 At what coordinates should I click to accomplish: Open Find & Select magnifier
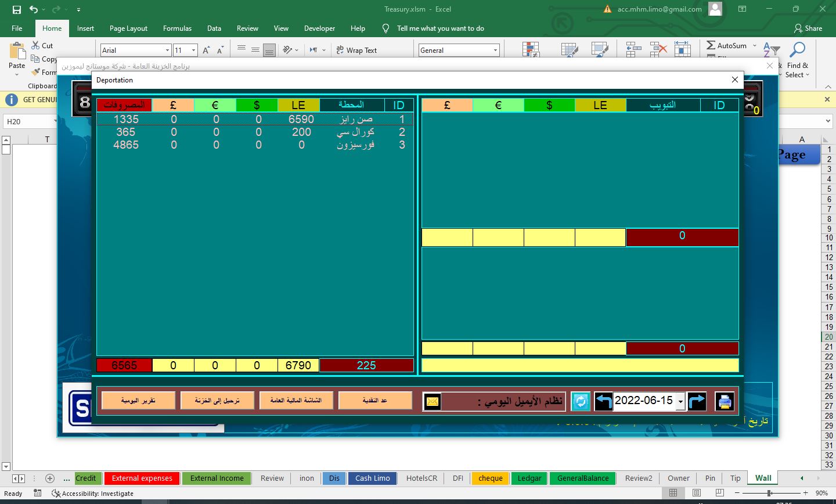coord(797,51)
